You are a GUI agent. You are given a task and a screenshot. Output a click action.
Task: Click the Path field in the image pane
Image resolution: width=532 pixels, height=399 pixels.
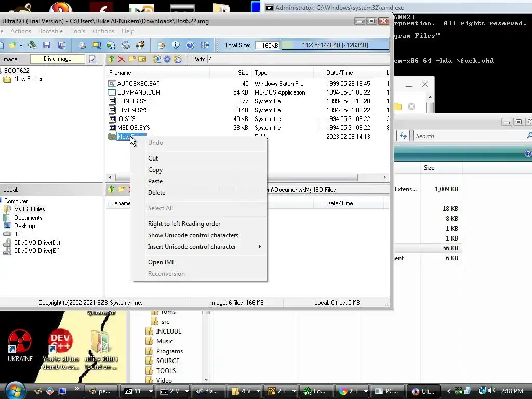click(x=298, y=59)
